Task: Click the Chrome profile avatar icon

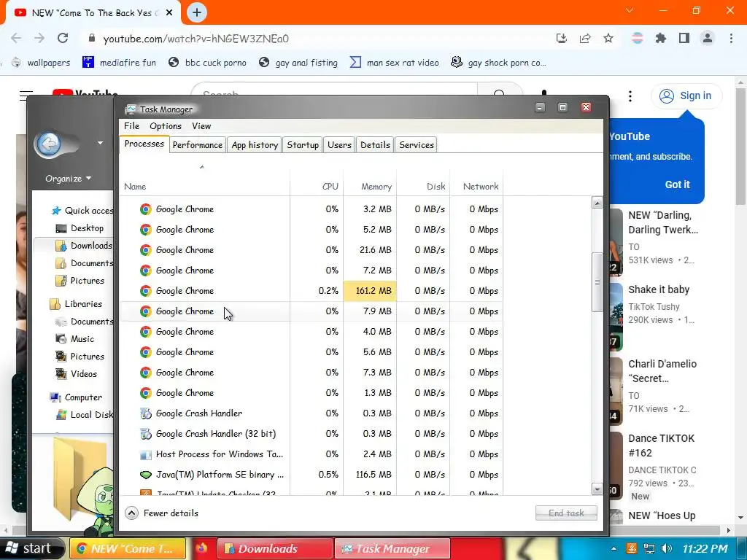Action: point(708,38)
